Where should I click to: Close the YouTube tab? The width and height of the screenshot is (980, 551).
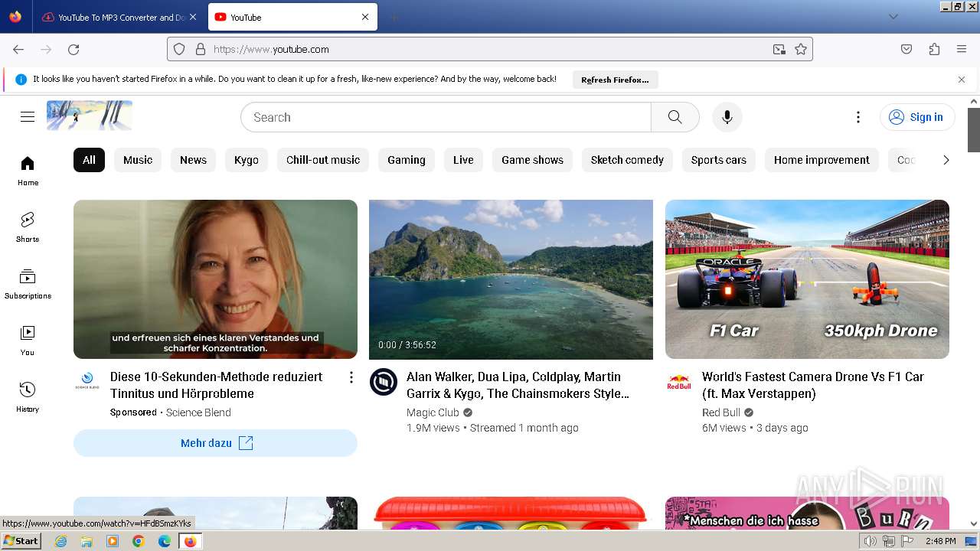[x=365, y=17]
